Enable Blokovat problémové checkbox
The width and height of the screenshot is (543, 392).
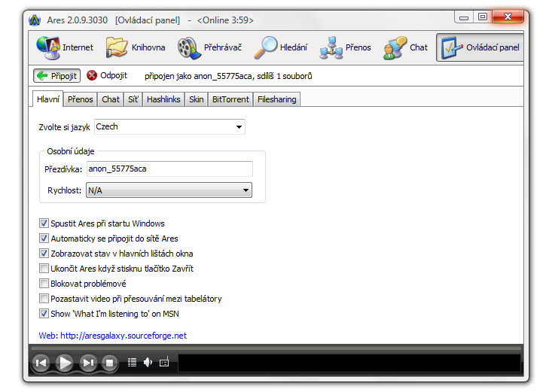click(x=44, y=284)
